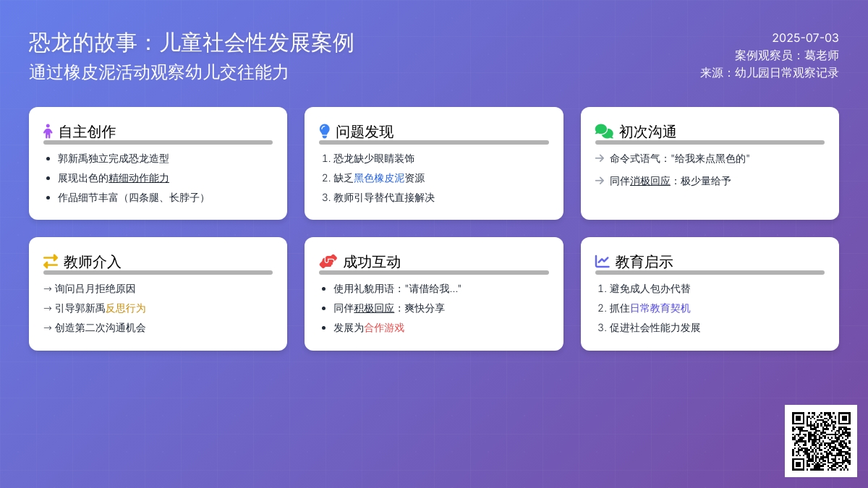
Task: Click the line 询问吕月拒绝原因
Action: [90, 288]
